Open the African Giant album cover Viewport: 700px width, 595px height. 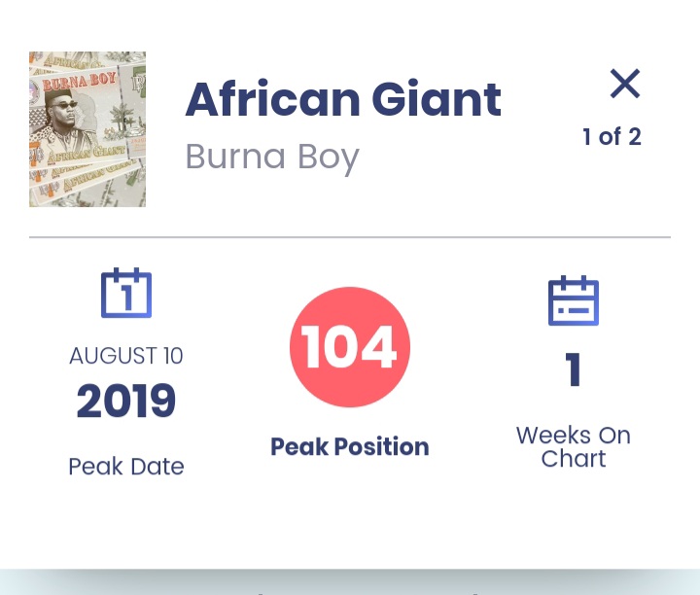coord(87,129)
